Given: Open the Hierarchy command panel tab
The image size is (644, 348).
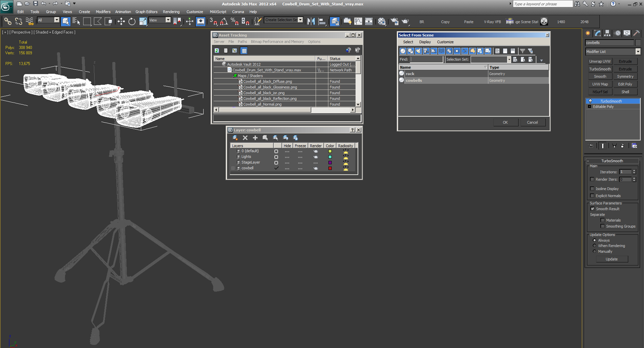Looking at the screenshot, I should 607,33.
